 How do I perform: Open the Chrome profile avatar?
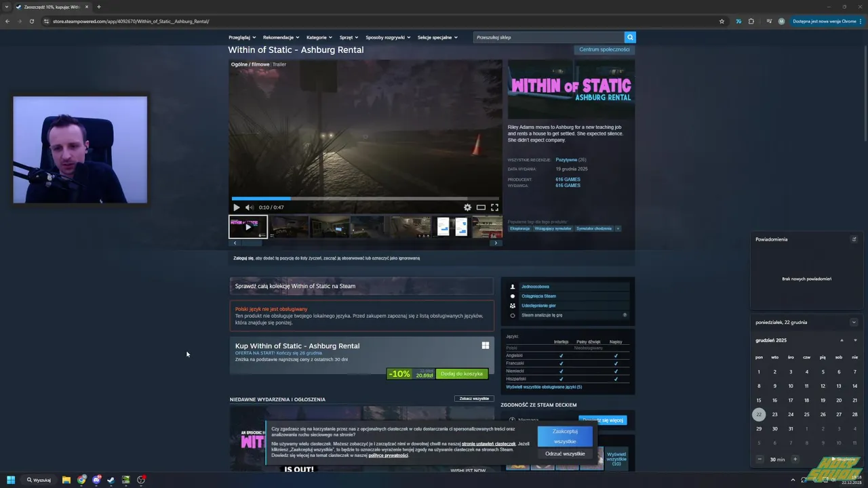coord(781,21)
